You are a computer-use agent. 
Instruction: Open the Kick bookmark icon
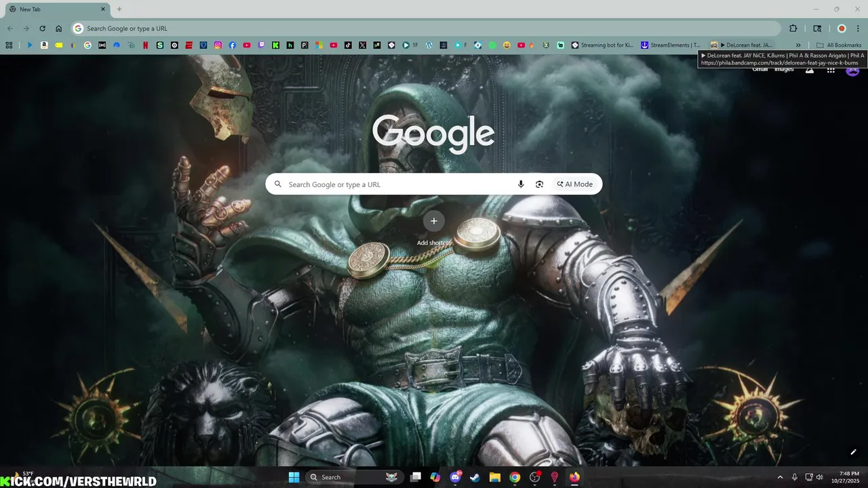pos(276,45)
